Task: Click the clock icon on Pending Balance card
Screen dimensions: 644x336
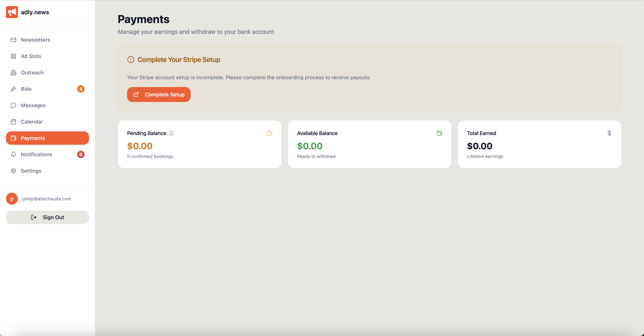Action: click(269, 133)
